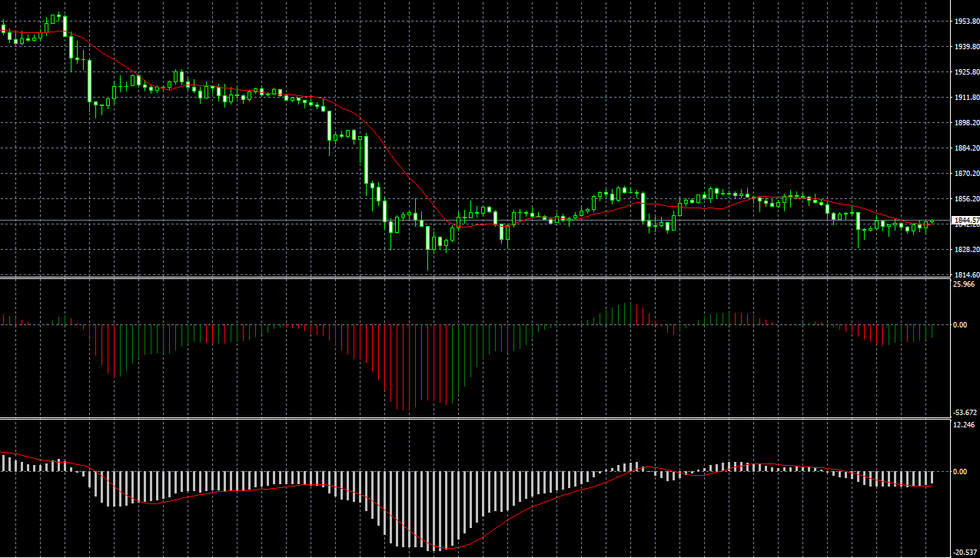This screenshot has height=558, width=980.
Task: Click the 1870.20 price level label
Action: (965, 174)
